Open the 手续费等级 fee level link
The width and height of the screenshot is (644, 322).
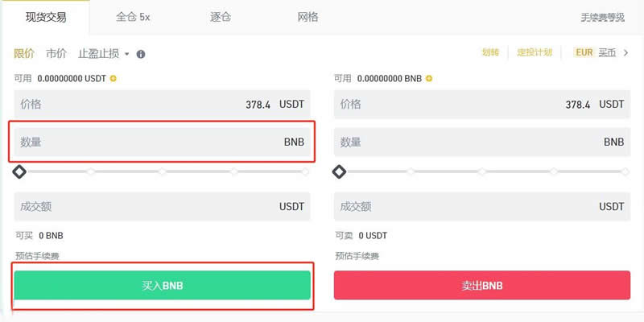pos(602,17)
